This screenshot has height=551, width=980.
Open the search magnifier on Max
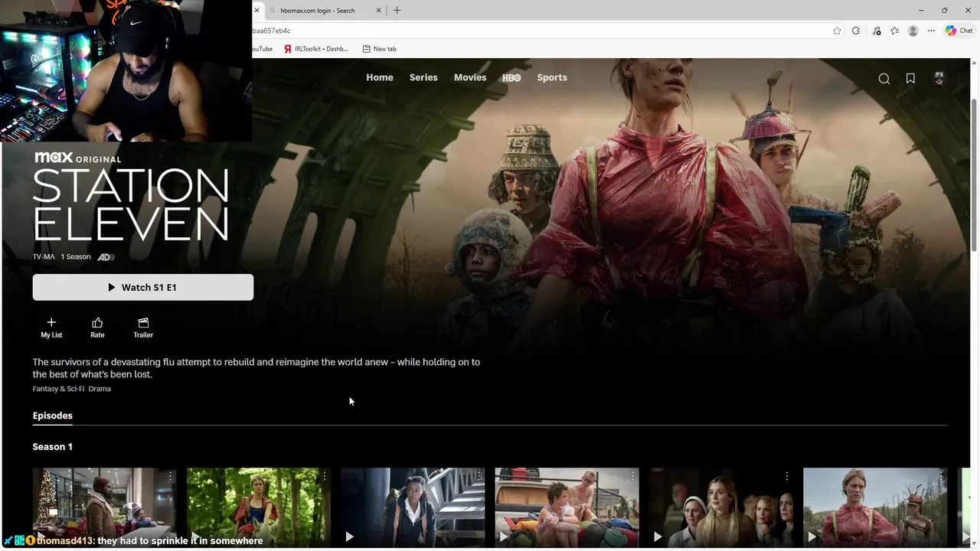pyautogui.click(x=884, y=78)
